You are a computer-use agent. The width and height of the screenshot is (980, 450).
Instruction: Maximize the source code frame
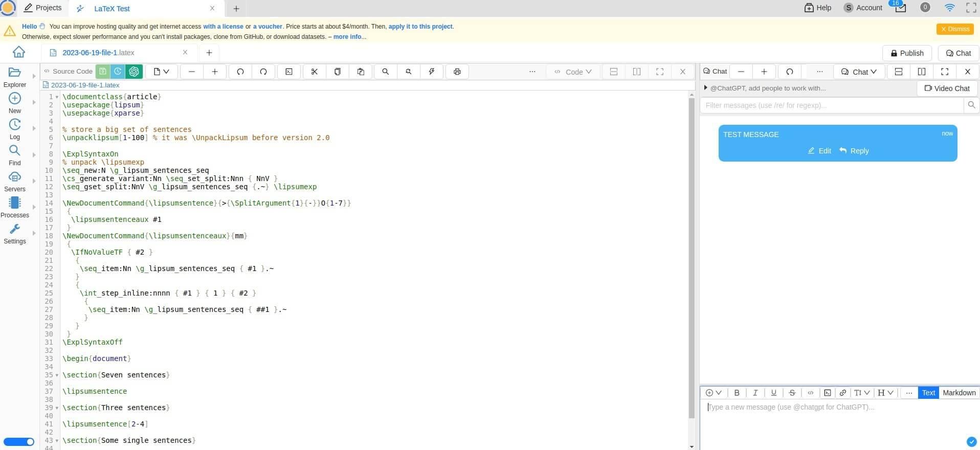click(x=660, y=72)
